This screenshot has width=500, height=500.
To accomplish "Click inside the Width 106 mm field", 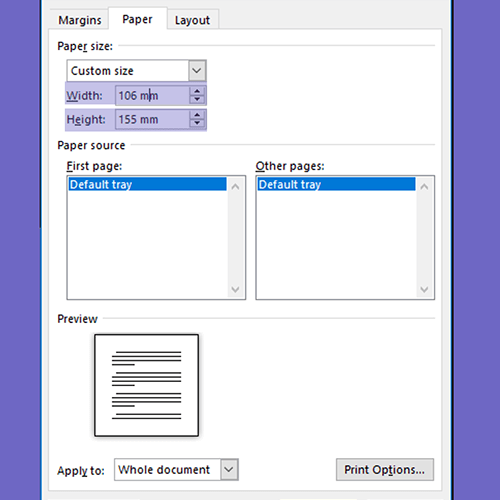I will click(153, 95).
